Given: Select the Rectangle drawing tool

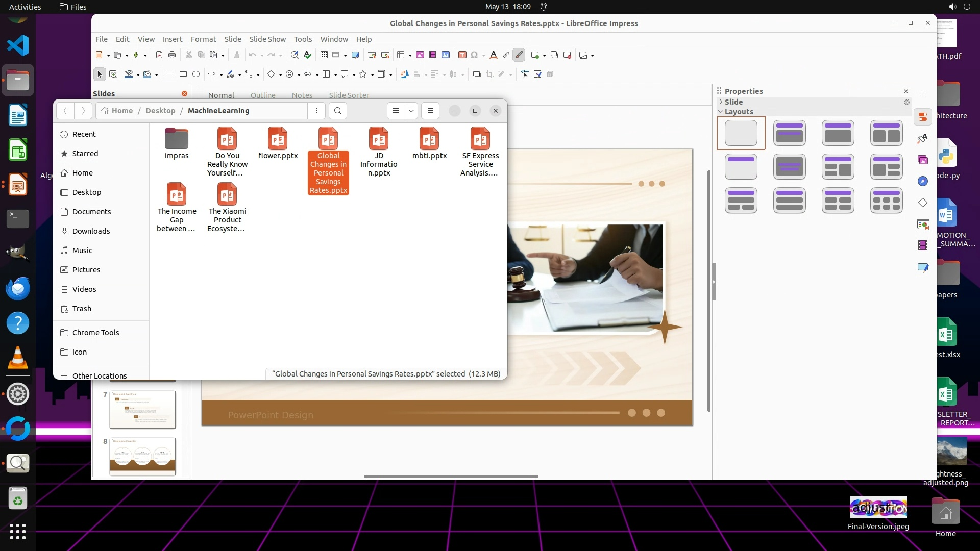Looking at the screenshot, I should pyautogui.click(x=183, y=74).
